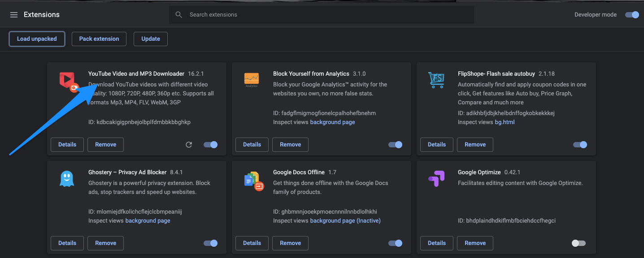Click the FlipShope- Flash sale autobuy title
Image resolution: width=644 pixels, height=258 pixels.
click(x=496, y=74)
